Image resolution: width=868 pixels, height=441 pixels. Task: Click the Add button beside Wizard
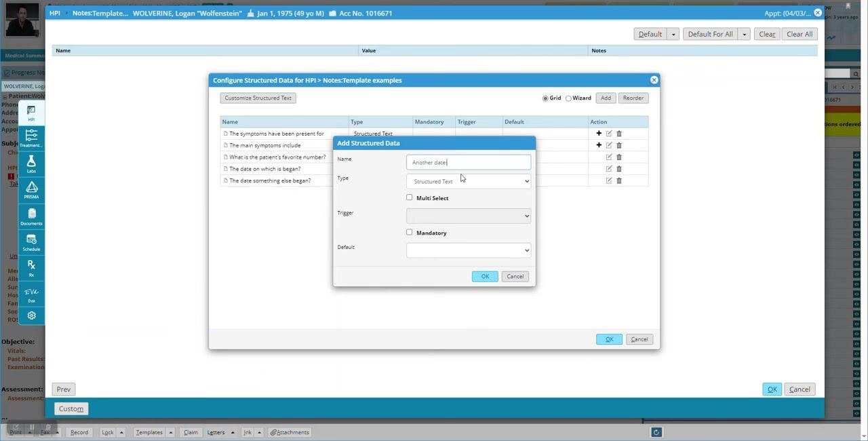[606, 98]
